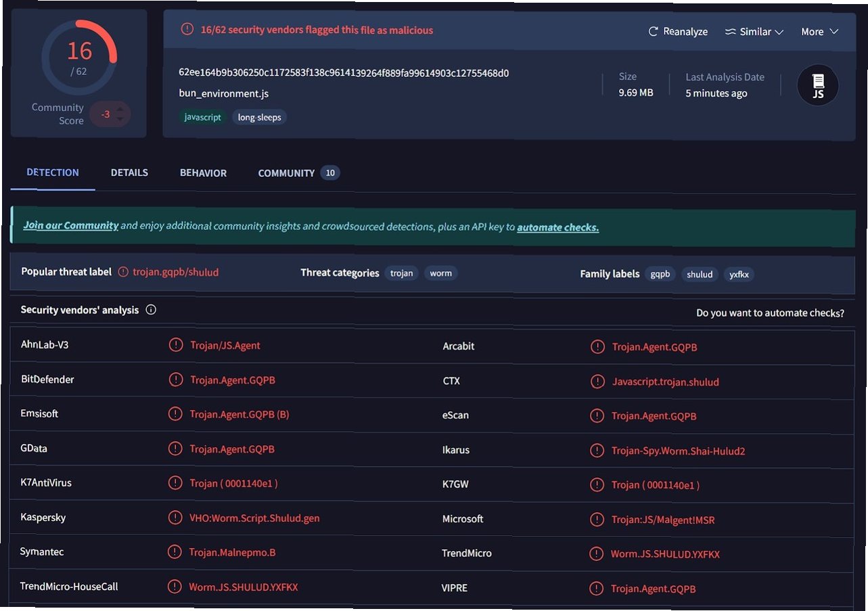This screenshot has height=611, width=868.
Task: Click the Ikarus malicious alert icon
Action: tap(597, 451)
